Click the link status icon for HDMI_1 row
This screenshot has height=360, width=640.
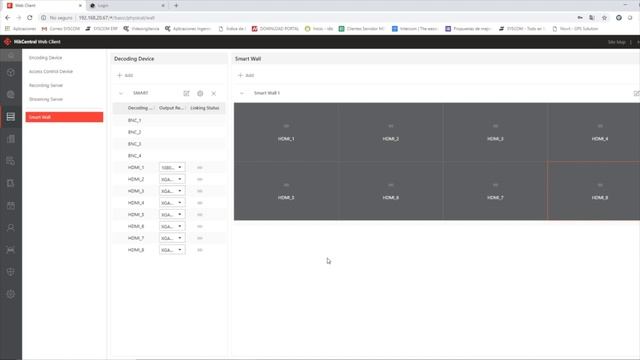(x=200, y=167)
